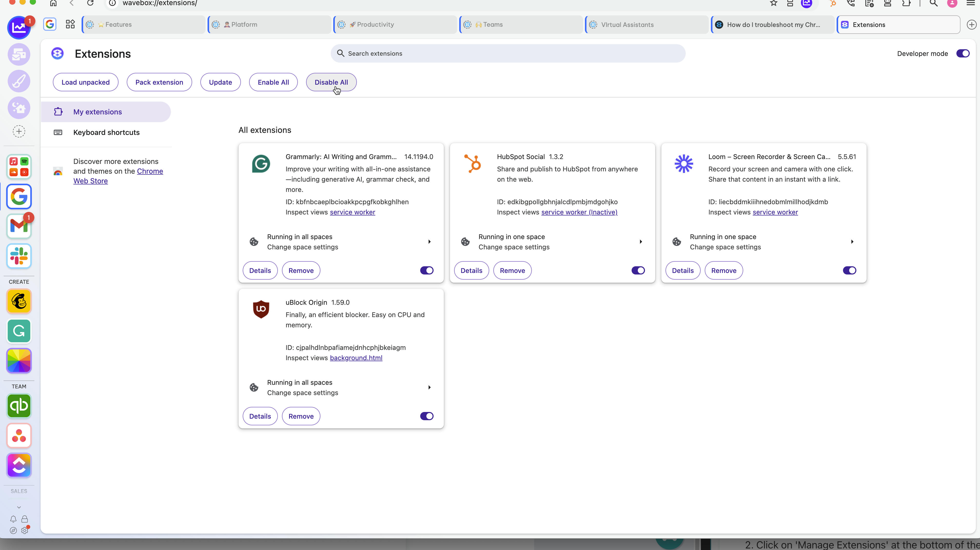Select the Google app in the sidebar
Viewport: 980px width, 550px height.
[19, 197]
